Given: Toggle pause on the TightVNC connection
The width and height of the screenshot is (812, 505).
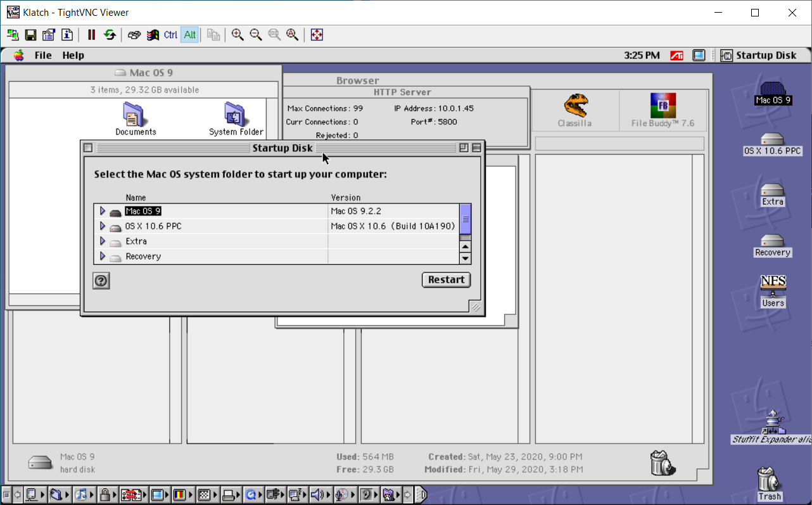Looking at the screenshot, I should [x=91, y=35].
